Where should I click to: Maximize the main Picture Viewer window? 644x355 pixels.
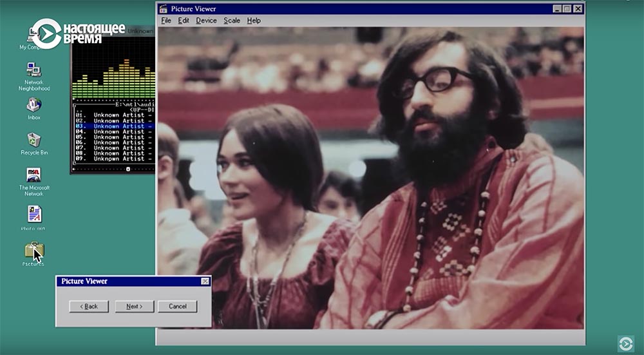point(567,8)
